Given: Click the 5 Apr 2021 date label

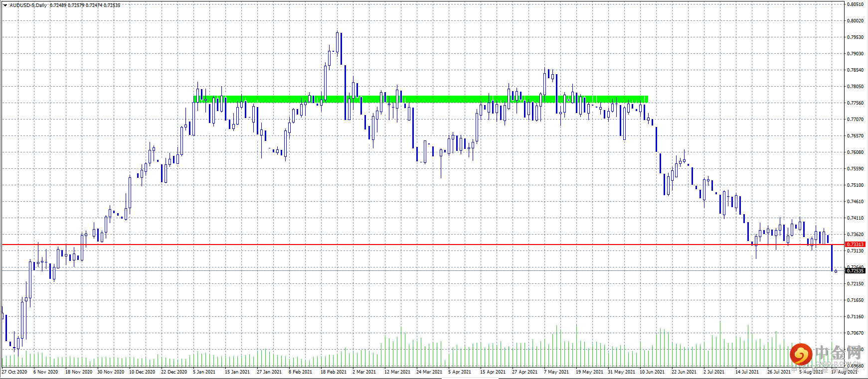Looking at the screenshot, I should tap(460, 372).
